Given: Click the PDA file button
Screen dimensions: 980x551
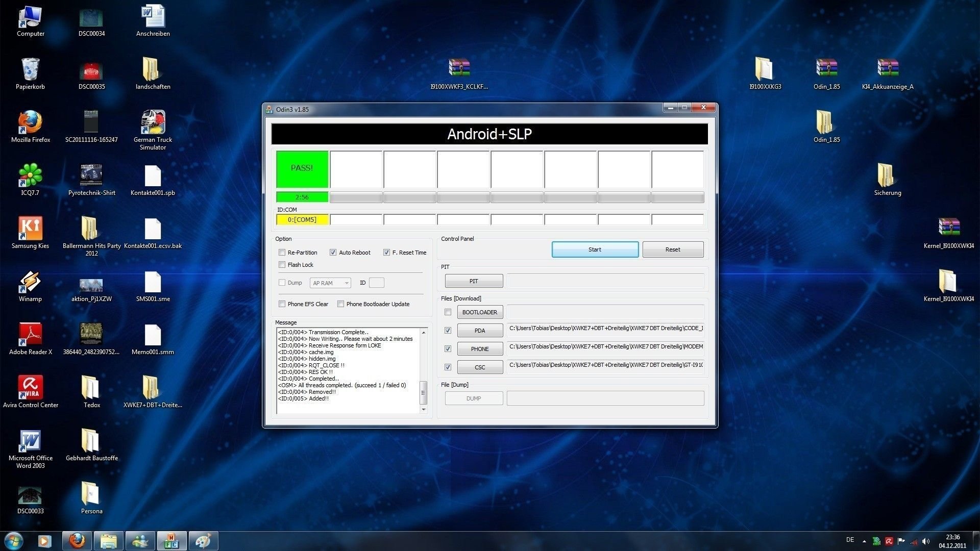Looking at the screenshot, I should (x=480, y=331).
